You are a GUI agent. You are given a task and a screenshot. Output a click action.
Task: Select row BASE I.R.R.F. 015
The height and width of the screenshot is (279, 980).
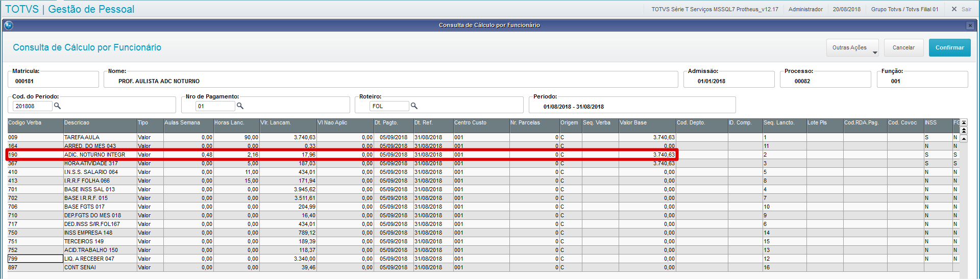click(x=483, y=198)
